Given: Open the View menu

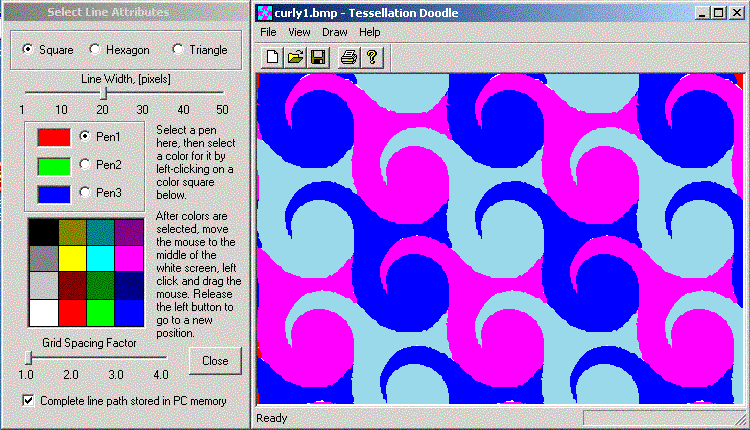Looking at the screenshot, I should [299, 32].
